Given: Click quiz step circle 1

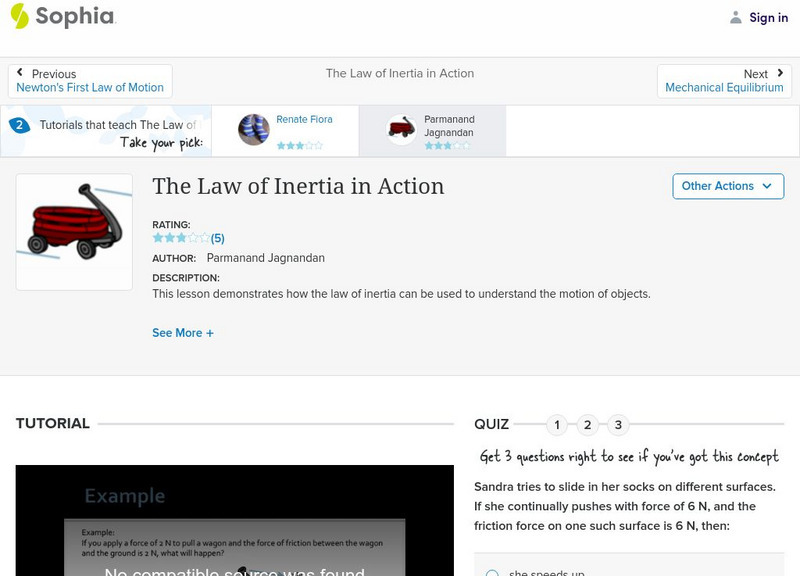Looking at the screenshot, I should click(556, 424).
